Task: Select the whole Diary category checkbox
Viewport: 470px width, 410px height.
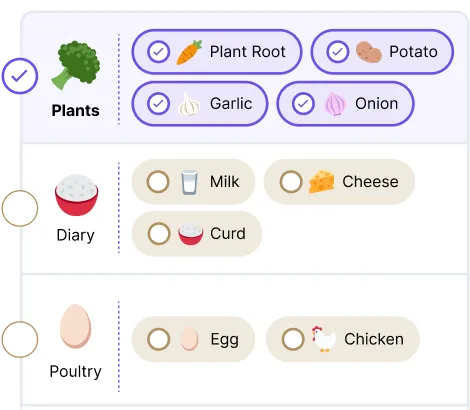Action: 20,208
